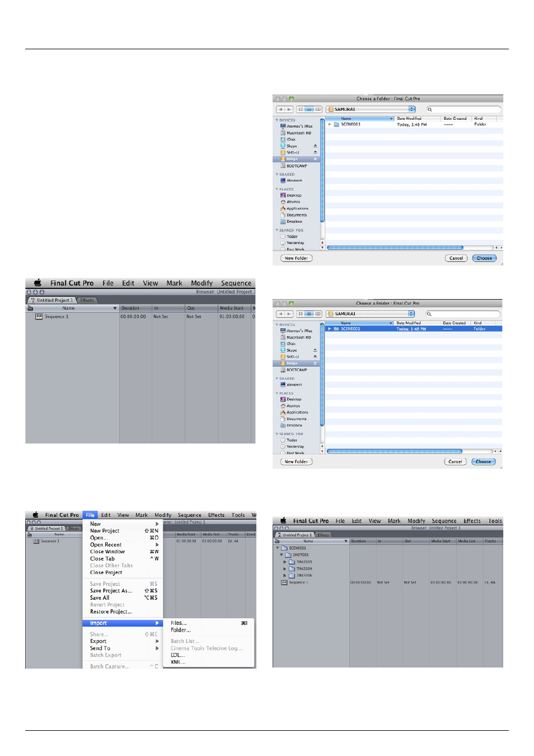534x756 pixels.
Task: Click the Apple logo in the middle-left screenshot
Action: click(38, 283)
